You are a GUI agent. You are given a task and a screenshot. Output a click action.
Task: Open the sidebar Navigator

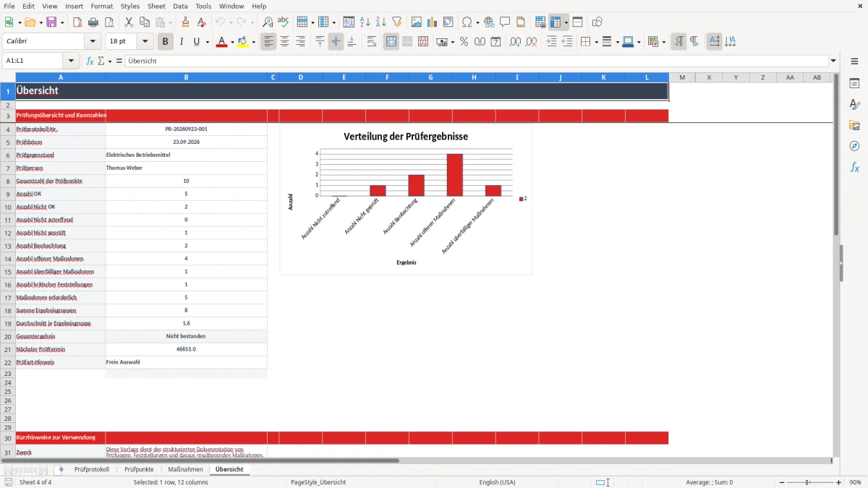[x=854, y=147]
